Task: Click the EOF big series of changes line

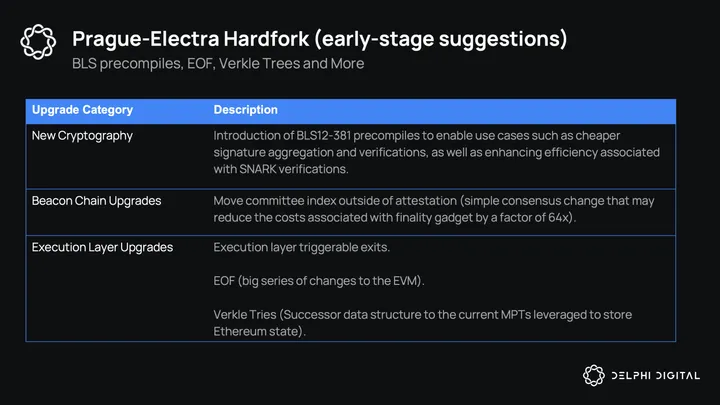Action: (x=318, y=281)
